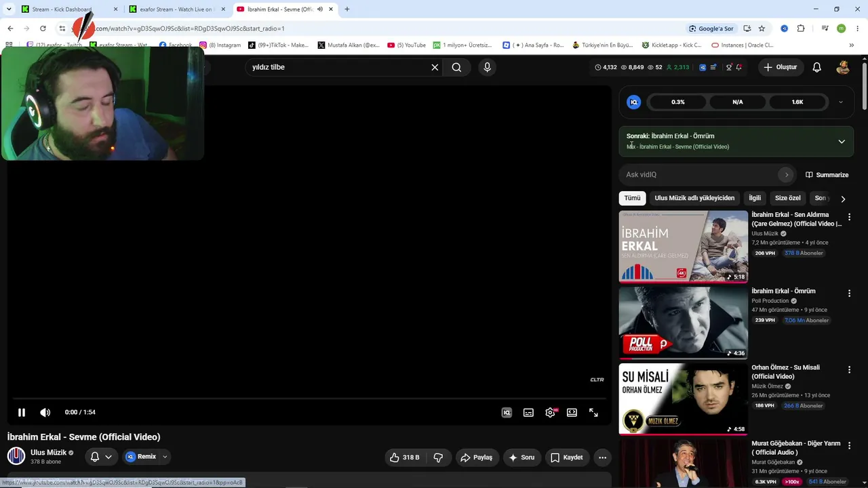Open YouTube notifications bell

point(817,67)
